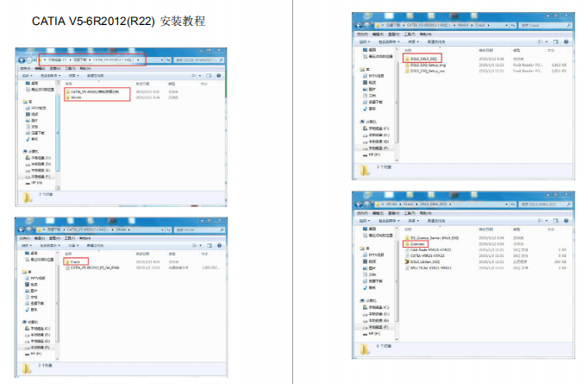Click 新建文件夹 in the Win64 window

pos(95,245)
